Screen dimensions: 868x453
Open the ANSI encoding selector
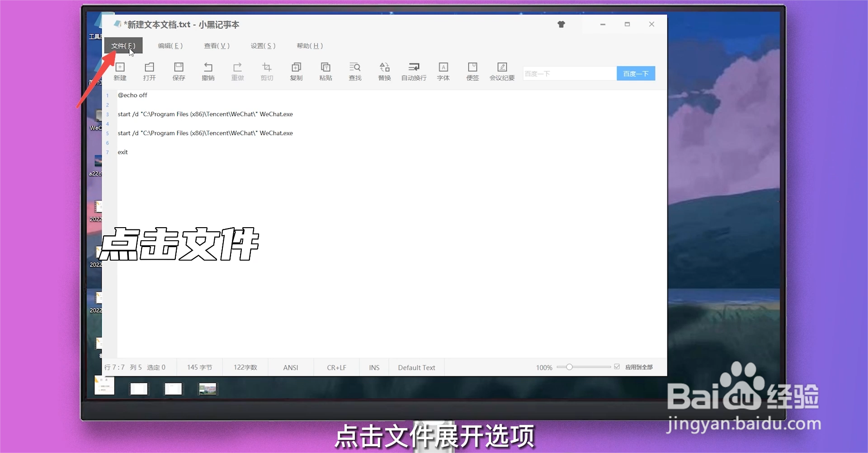point(290,367)
